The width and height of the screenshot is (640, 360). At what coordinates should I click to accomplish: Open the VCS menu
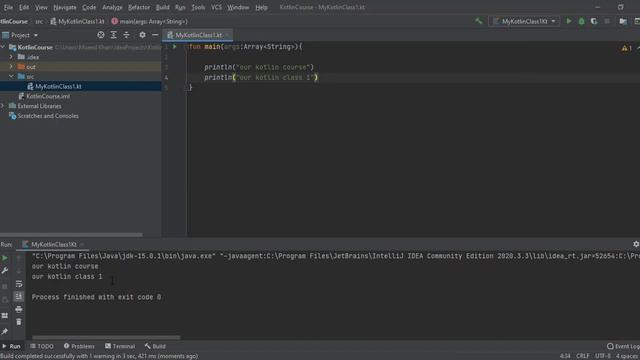(x=216, y=7)
